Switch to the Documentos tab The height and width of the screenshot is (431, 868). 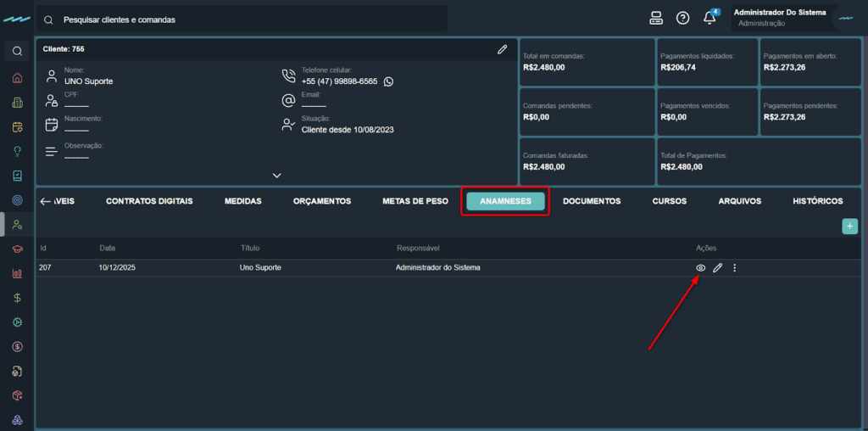point(592,201)
